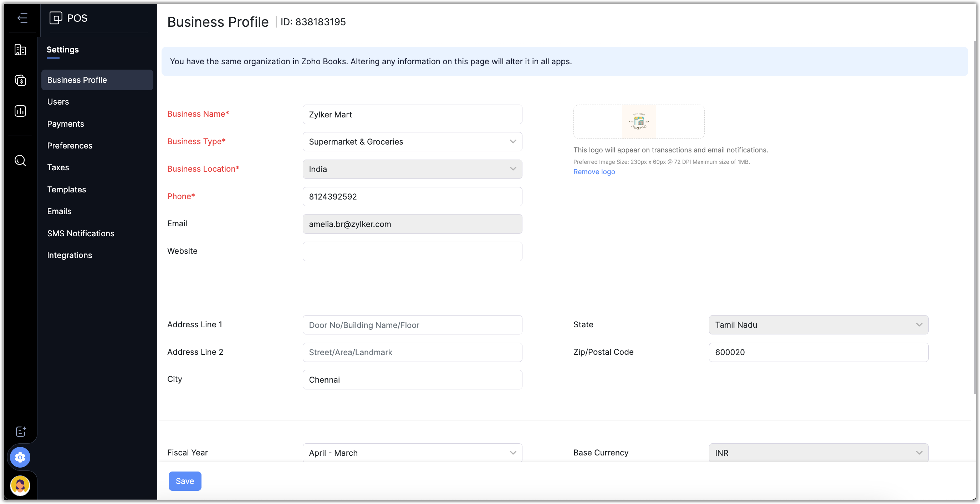
Task: Open the register/catalog icon in left rail
Action: [x=20, y=50]
